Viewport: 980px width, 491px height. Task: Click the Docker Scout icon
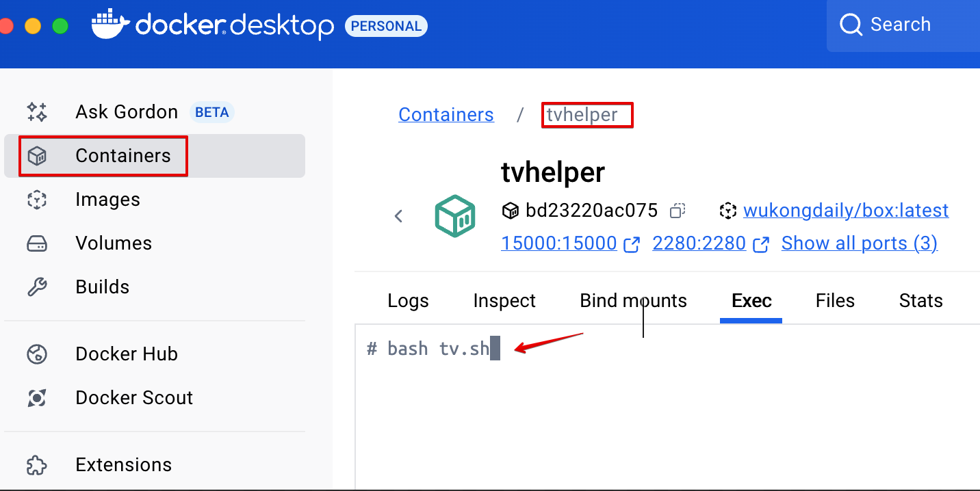(36, 398)
